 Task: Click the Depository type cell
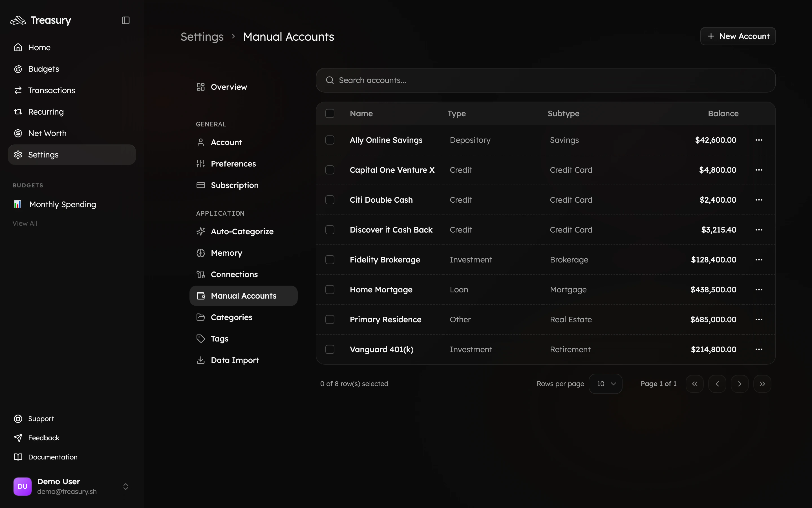pyautogui.click(x=470, y=140)
